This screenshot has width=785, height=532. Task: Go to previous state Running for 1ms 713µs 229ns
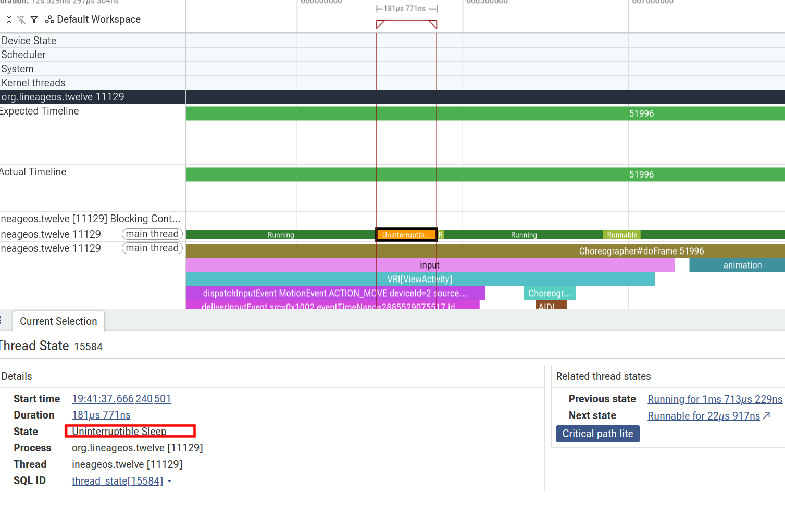point(715,399)
